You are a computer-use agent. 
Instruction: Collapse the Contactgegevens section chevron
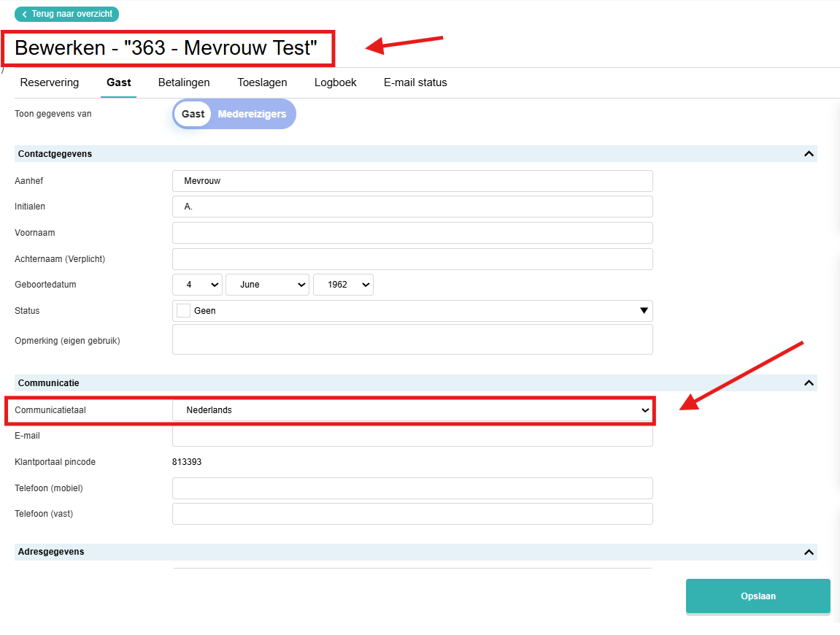point(809,154)
